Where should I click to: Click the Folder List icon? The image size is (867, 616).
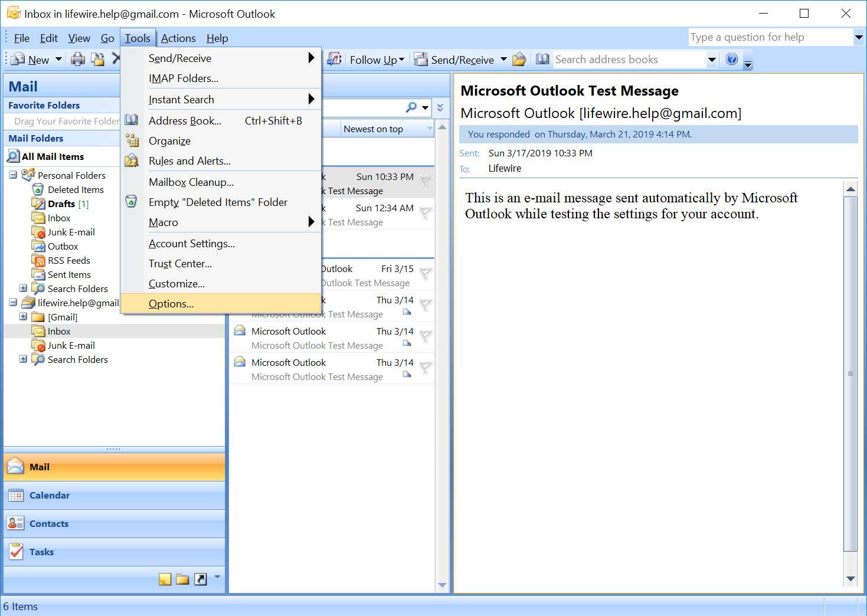[x=183, y=579]
